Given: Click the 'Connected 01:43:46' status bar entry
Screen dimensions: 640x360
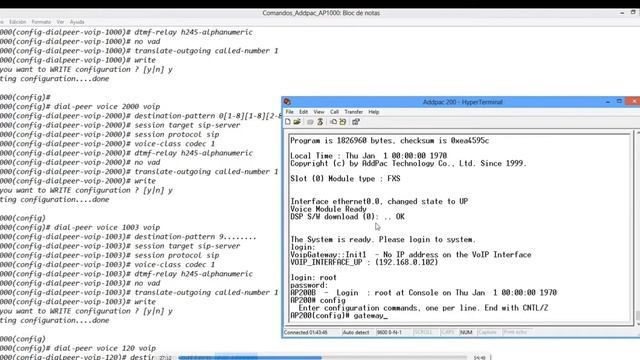Looking at the screenshot, I should 306,333.
